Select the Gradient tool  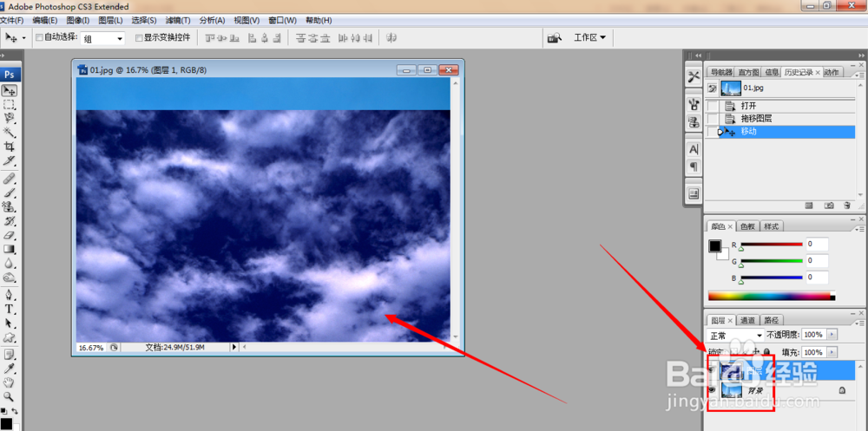10,249
